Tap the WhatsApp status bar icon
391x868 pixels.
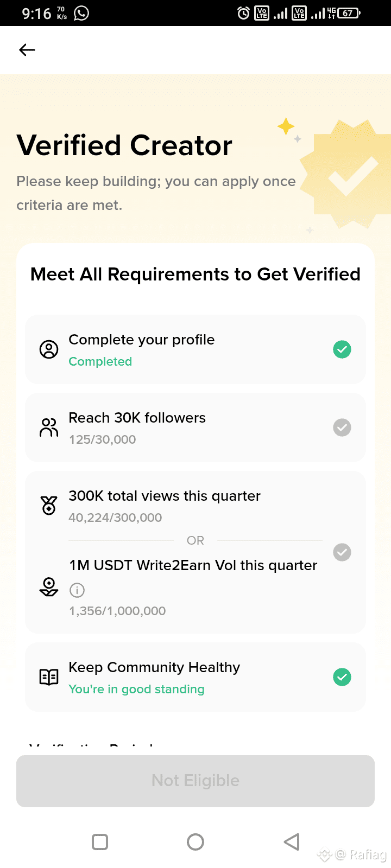pos(81,13)
